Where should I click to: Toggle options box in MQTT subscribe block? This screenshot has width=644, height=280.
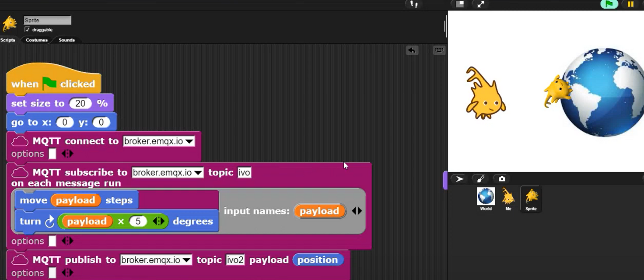pyautogui.click(x=52, y=241)
